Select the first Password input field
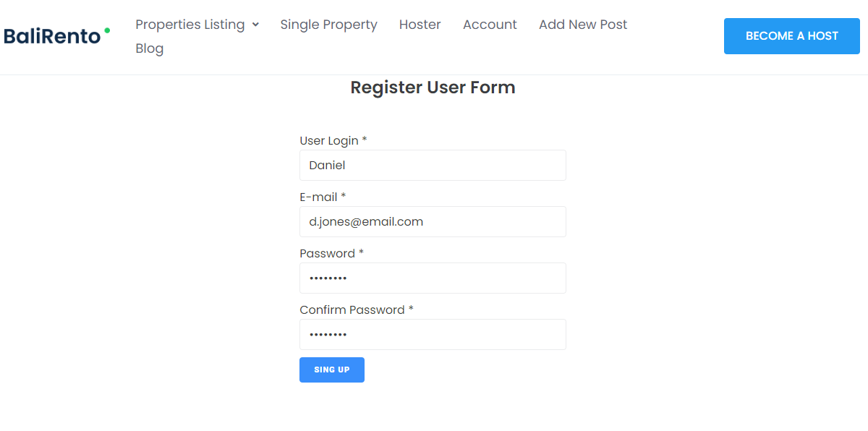The width and height of the screenshot is (868, 431). coord(433,278)
